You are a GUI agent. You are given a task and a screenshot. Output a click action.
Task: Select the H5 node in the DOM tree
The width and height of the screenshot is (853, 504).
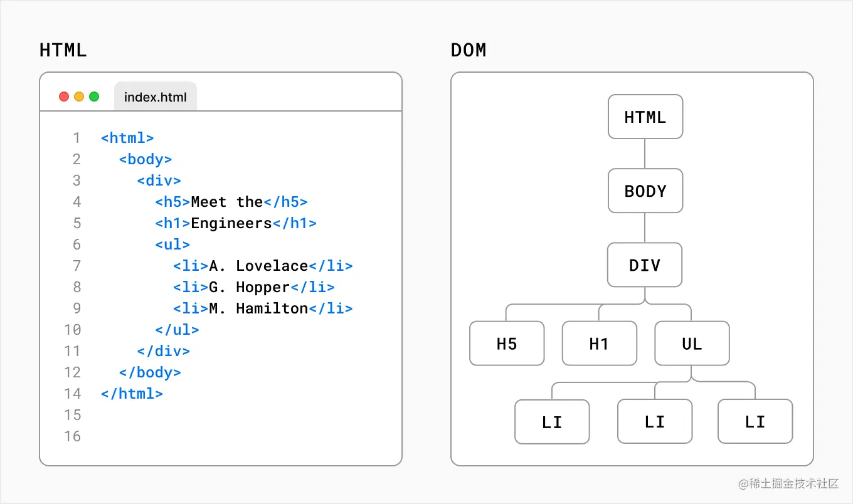click(507, 344)
